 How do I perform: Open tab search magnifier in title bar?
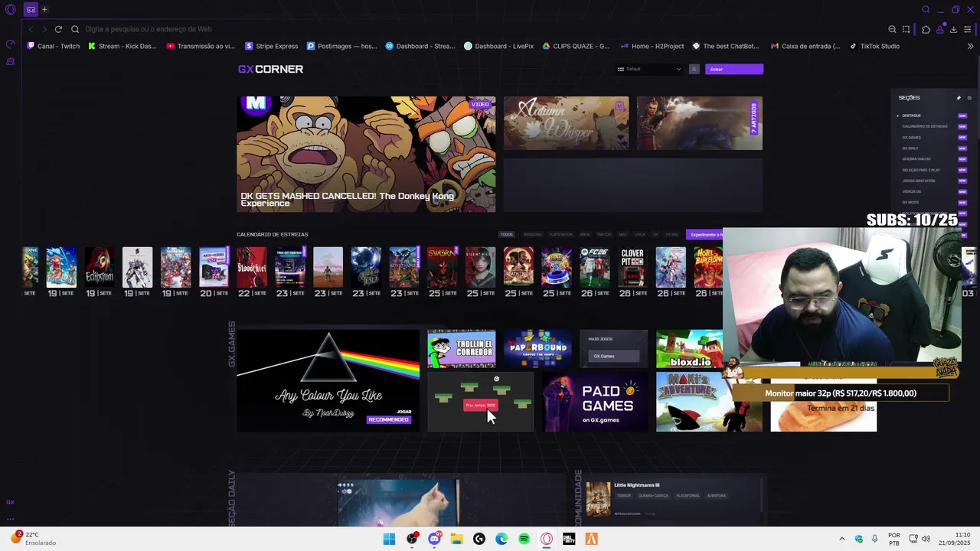point(926,10)
